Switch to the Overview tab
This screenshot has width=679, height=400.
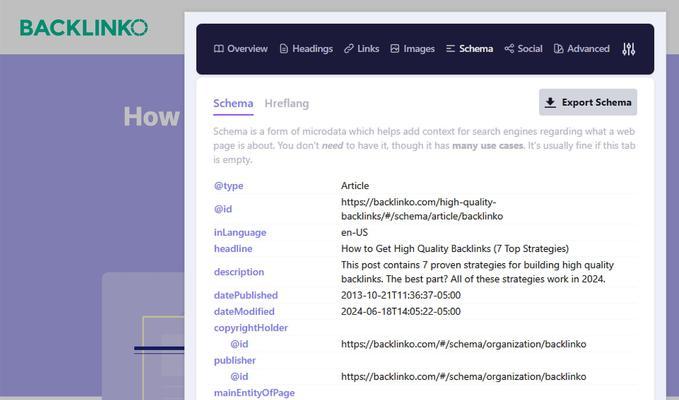(241, 49)
